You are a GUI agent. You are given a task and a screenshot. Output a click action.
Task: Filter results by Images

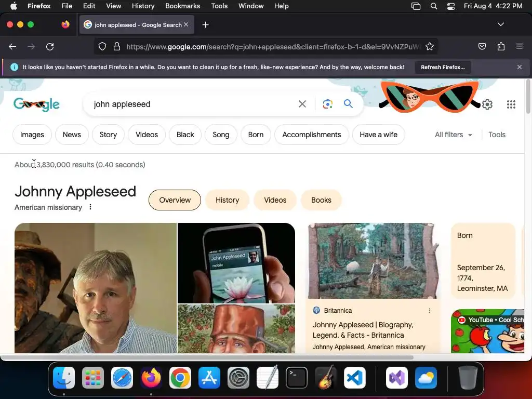[32, 135]
